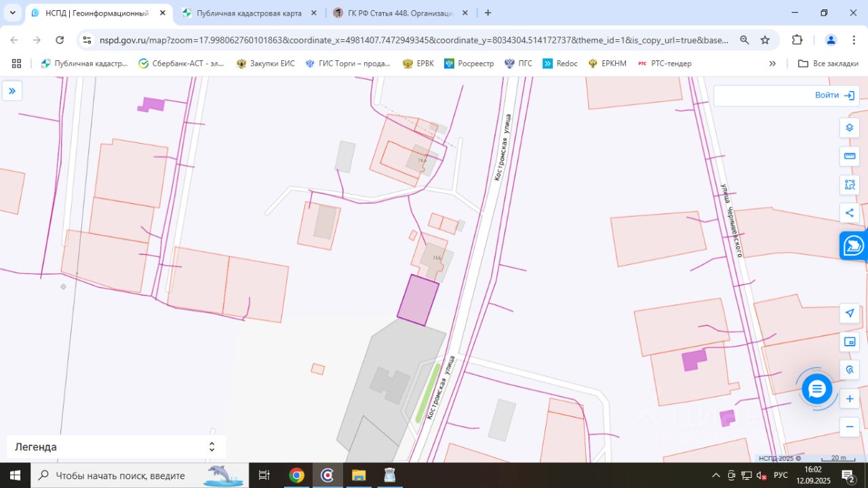
Task: Share the current map view
Action: point(850,213)
